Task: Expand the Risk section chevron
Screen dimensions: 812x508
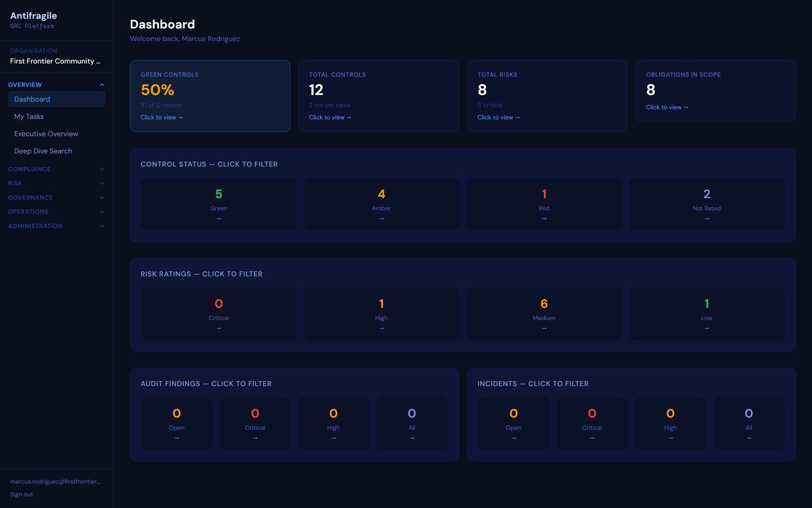Action: click(102, 183)
